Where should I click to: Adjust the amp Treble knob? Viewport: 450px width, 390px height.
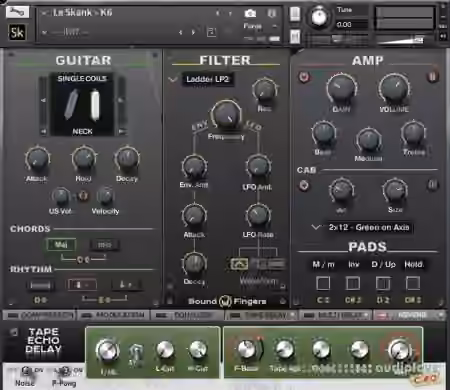pos(413,133)
